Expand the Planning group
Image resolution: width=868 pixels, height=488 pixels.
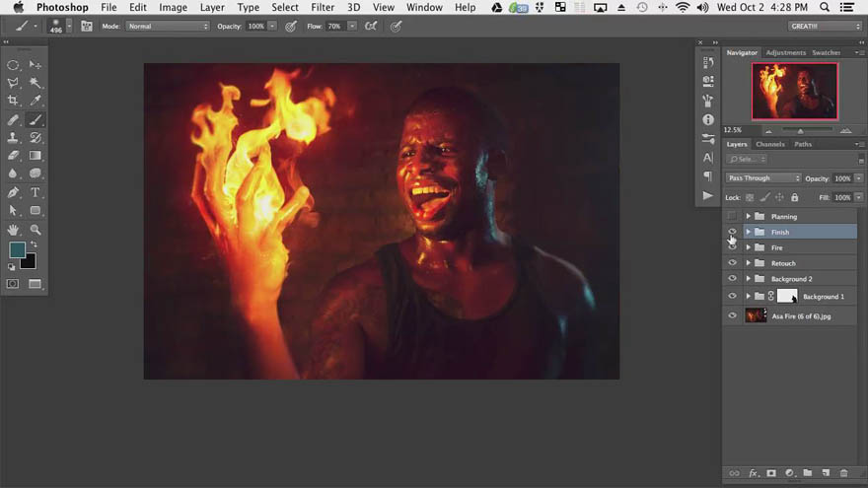[748, 216]
